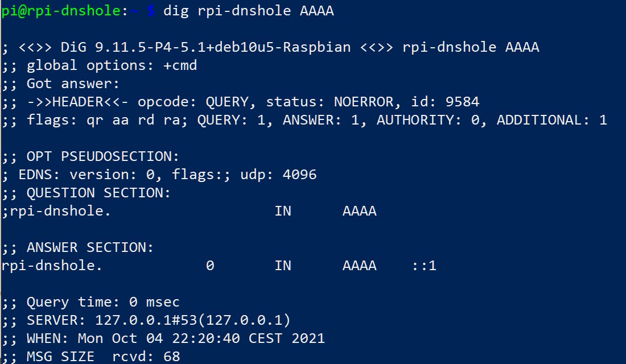Click the ::1 IPv6 answer address
The image size is (626, 364).
(424, 266)
